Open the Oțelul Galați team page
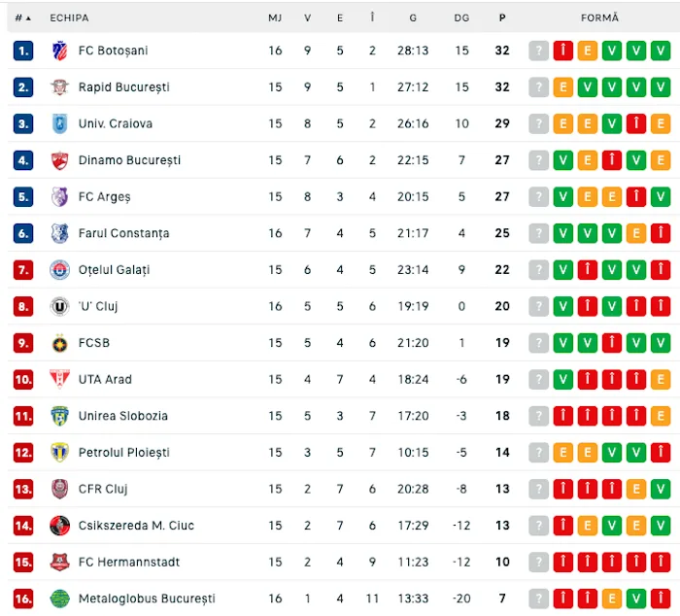The image size is (680, 616). click(x=114, y=270)
